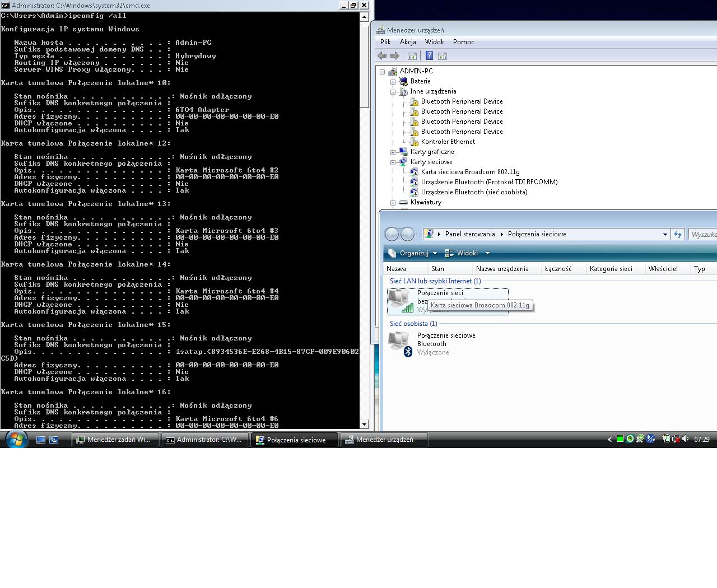Screen dimensions: 717x588
Task: Sort by the Nazwa column header
Action: tap(406, 269)
